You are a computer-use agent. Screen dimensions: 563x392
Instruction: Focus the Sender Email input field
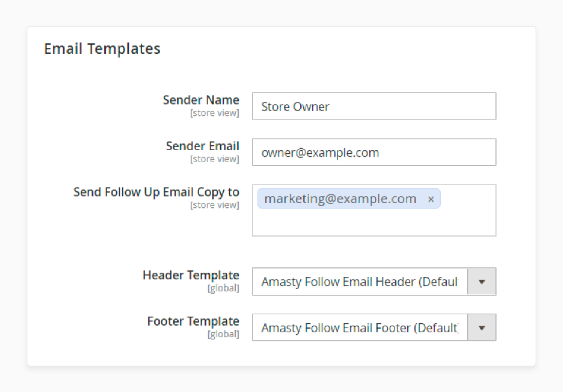point(374,152)
